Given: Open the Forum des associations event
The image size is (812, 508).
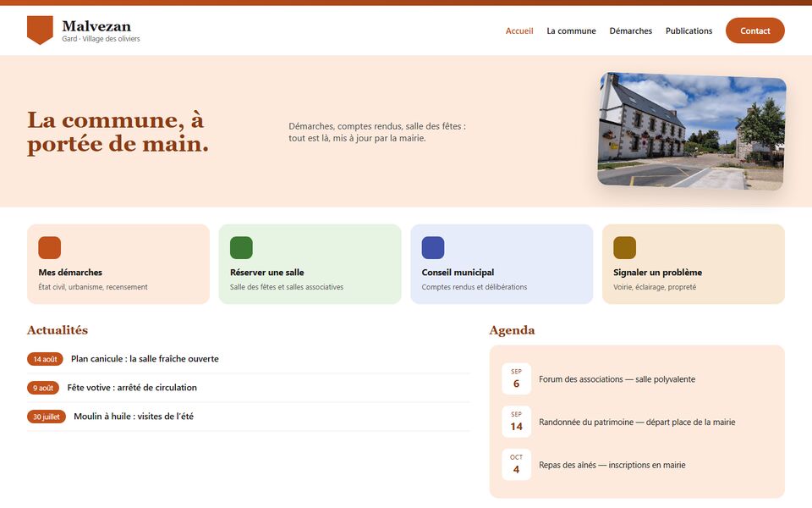Looking at the screenshot, I should click(x=617, y=379).
